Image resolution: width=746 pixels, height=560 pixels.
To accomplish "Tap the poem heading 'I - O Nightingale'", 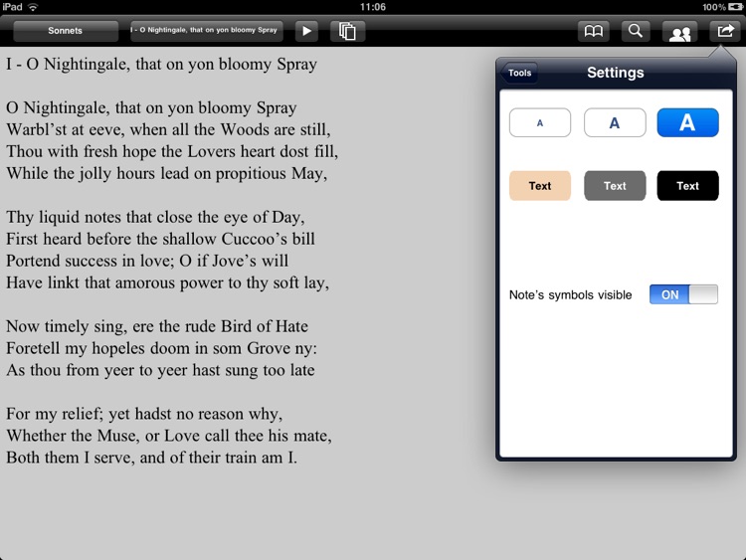I will pos(161,65).
